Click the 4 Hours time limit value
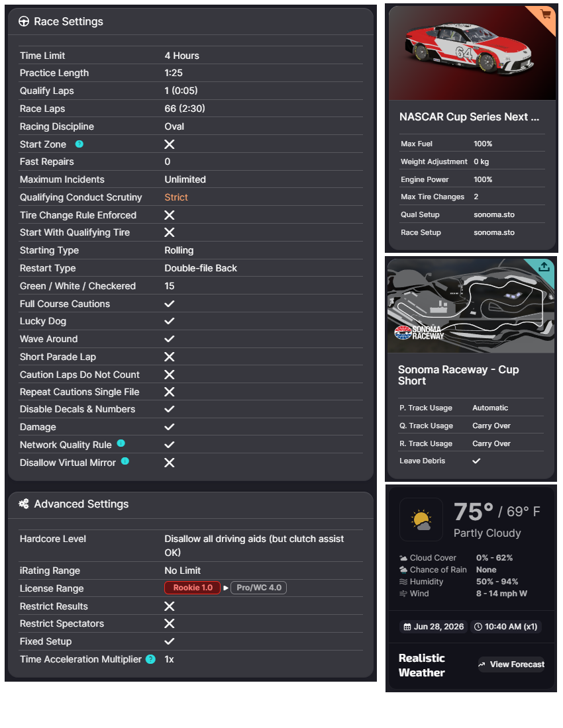 pyautogui.click(x=181, y=56)
